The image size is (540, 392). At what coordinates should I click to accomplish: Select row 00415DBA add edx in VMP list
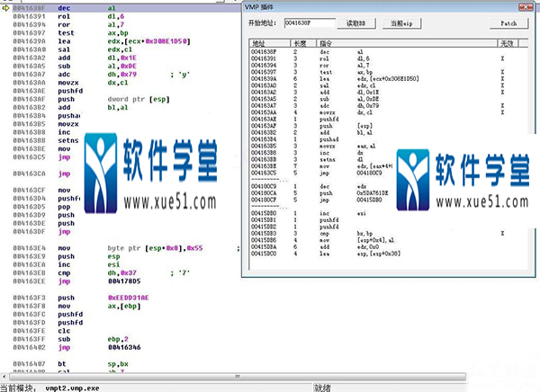[x=389, y=246]
